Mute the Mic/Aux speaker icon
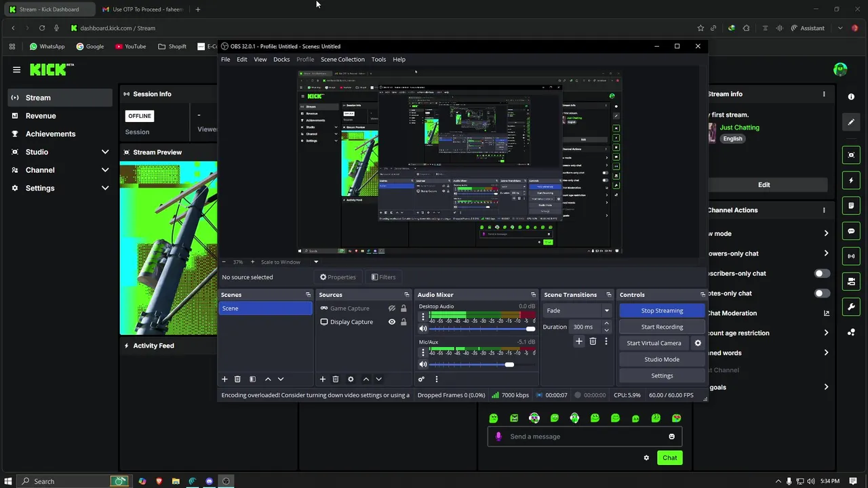 pyautogui.click(x=423, y=365)
